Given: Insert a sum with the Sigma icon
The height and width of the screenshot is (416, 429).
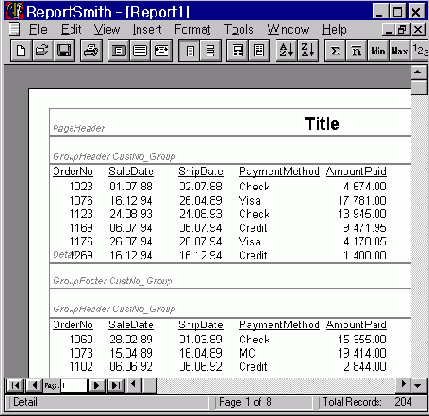Looking at the screenshot, I should [x=335, y=51].
